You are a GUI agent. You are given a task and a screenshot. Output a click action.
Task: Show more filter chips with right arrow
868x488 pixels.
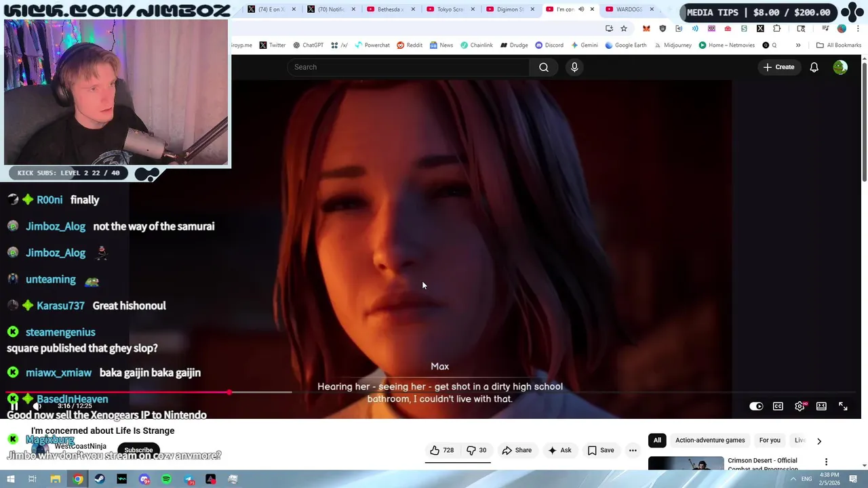pos(819,441)
